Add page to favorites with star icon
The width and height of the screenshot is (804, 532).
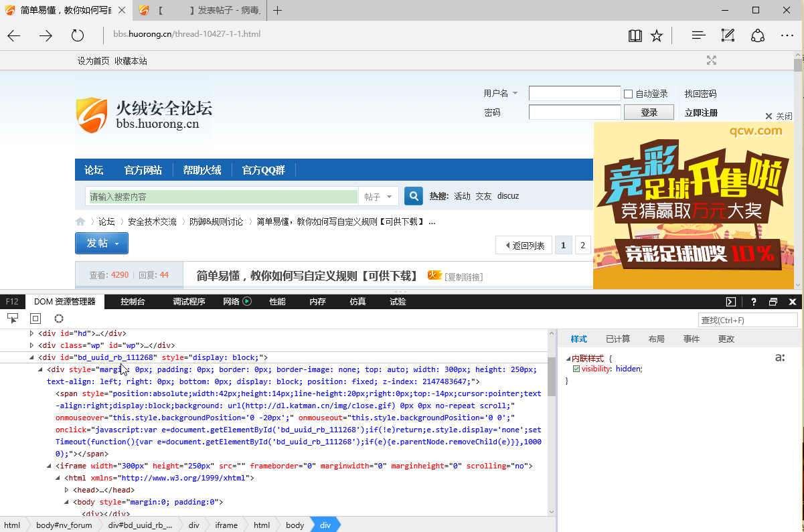[x=657, y=36]
